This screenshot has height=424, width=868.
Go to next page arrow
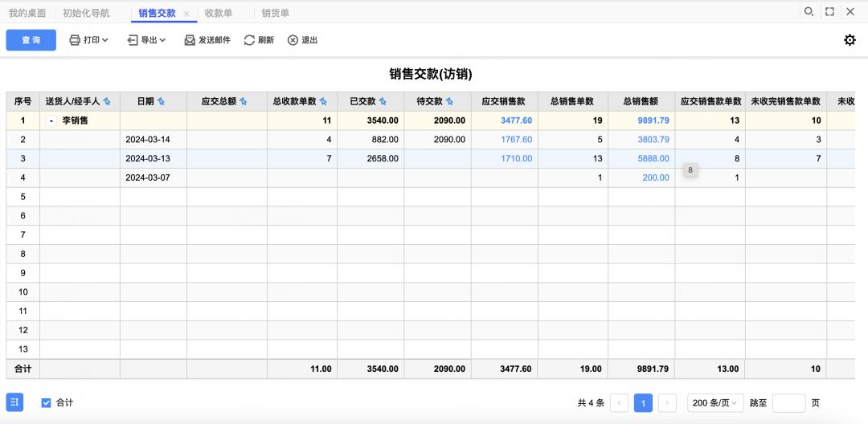[x=668, y=403]
